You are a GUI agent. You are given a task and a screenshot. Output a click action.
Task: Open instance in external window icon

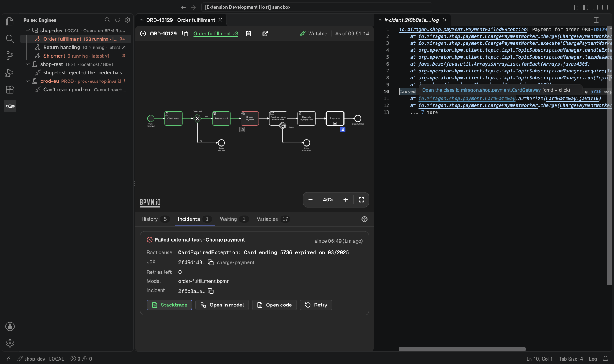(x=265, y=34)
